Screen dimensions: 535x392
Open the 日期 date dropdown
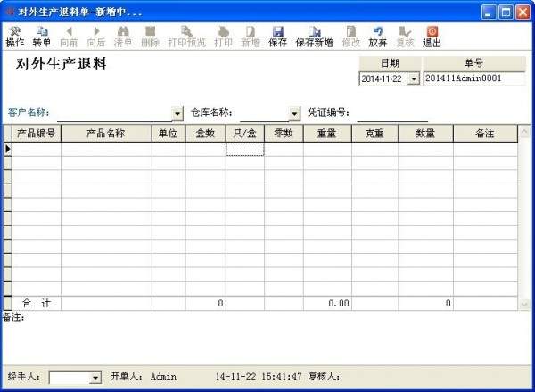point(412,78)
